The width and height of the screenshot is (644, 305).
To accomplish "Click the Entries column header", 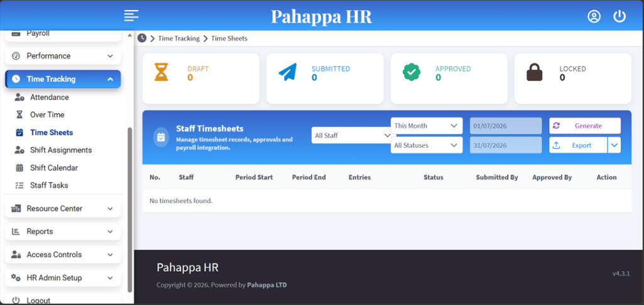I will click(360, 177).
